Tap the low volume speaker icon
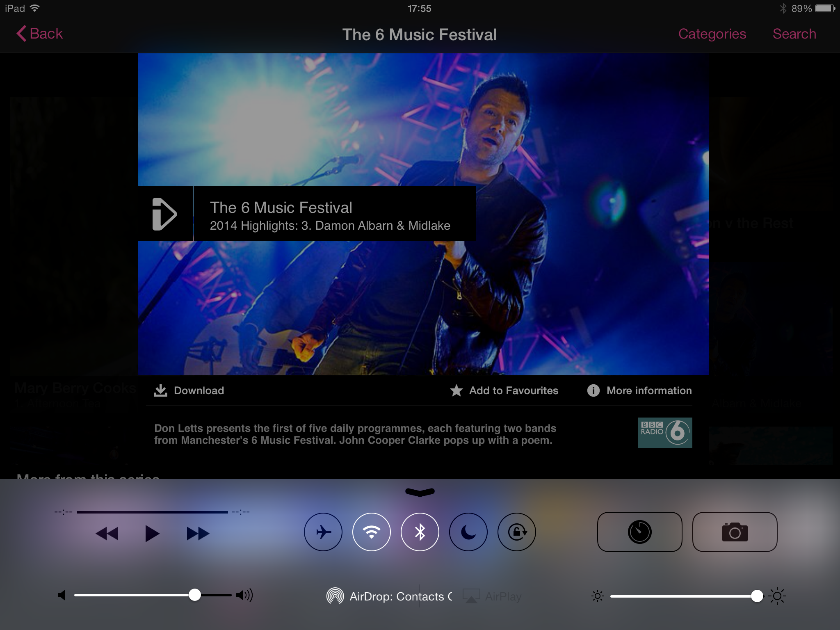 62,595
